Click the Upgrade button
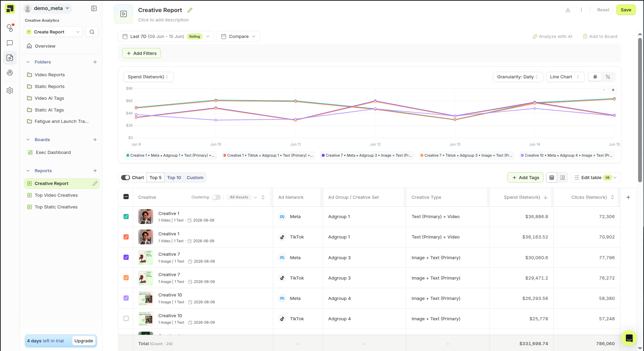The width and height of the screenshot is (644, 351). tap(83, 341)
